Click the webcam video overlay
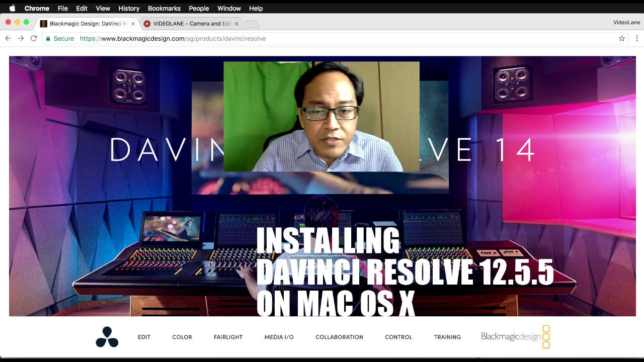This screenshot has height=362, width=644. point(321,117)
